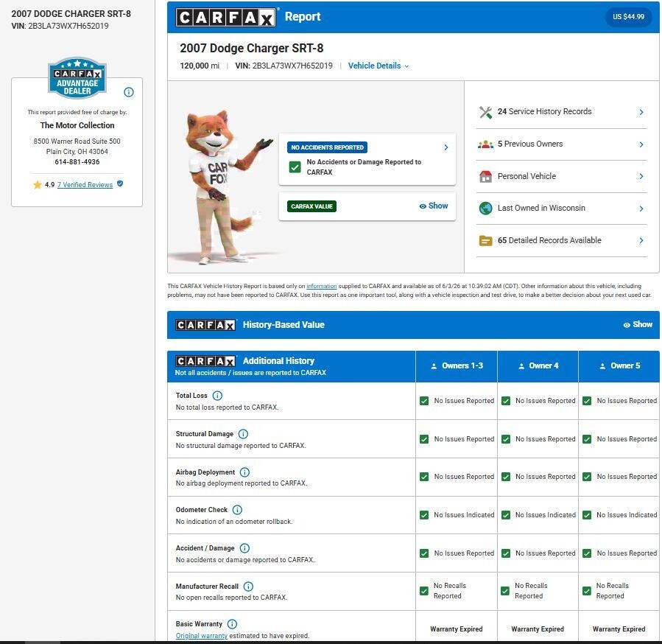The width and height of the screenshot is (662, 644).
Task: Open Structural Damage info icon
Action: (243, 434)
